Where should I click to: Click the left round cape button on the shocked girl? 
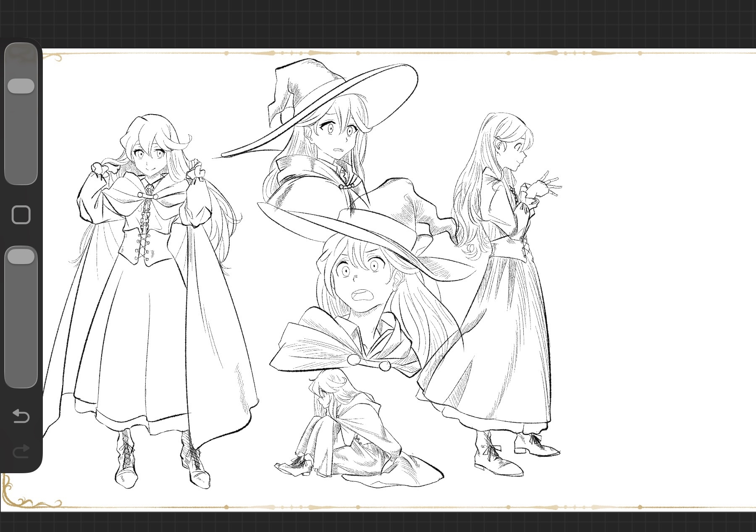354,359
